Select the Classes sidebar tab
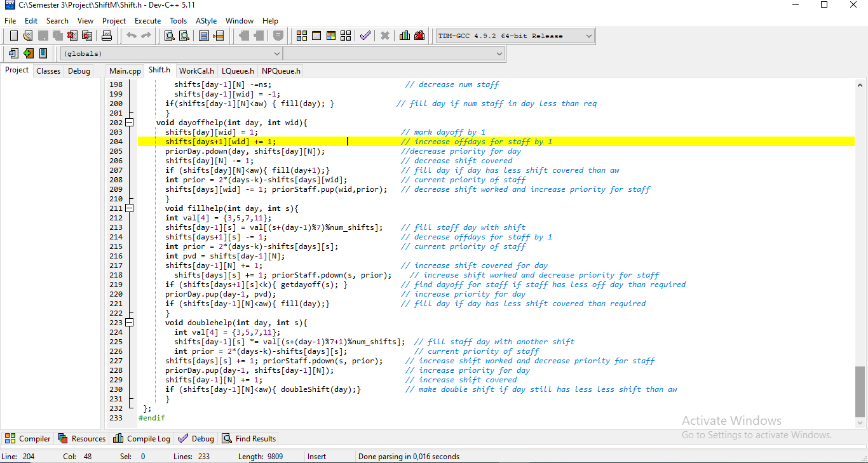The height and width of the screenshot is (463, 868). pyautogui.click(x=48, y=71)
